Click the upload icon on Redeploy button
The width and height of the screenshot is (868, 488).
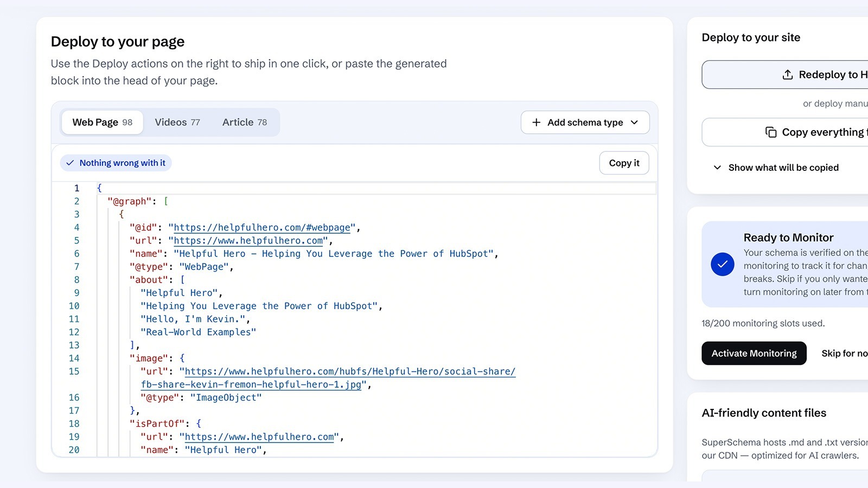pyautogui.click(x=788, y=75)
